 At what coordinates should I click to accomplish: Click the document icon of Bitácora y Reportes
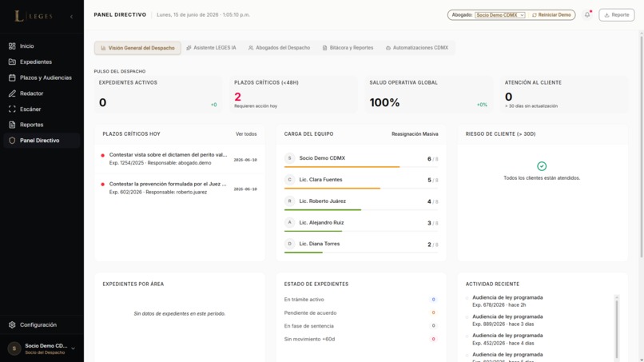coord(325,48)
